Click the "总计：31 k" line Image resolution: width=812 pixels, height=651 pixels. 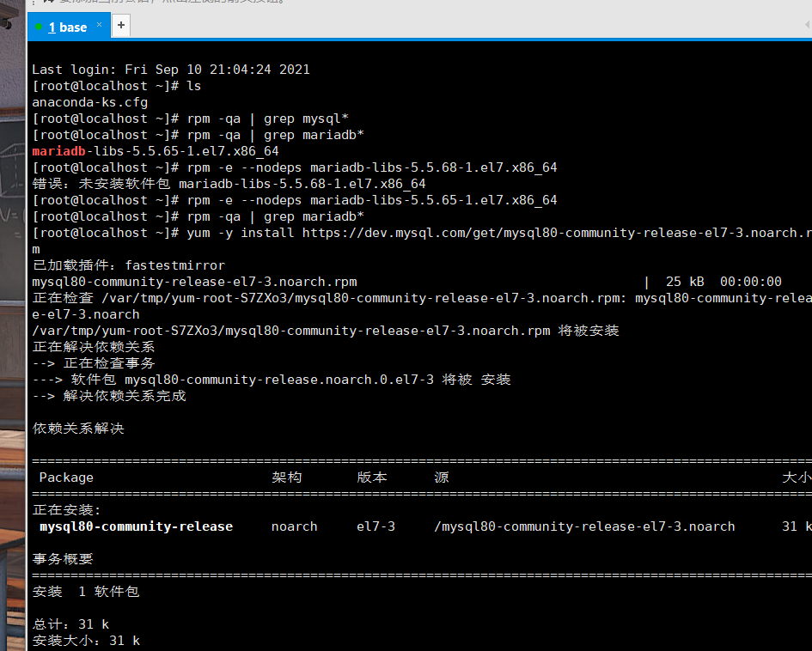(x=70, y=624)
